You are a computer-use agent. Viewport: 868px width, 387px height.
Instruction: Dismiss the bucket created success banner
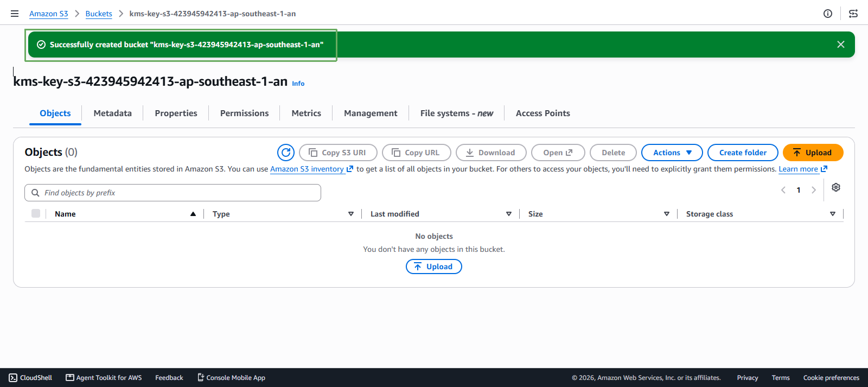click(x=841, y=45)
